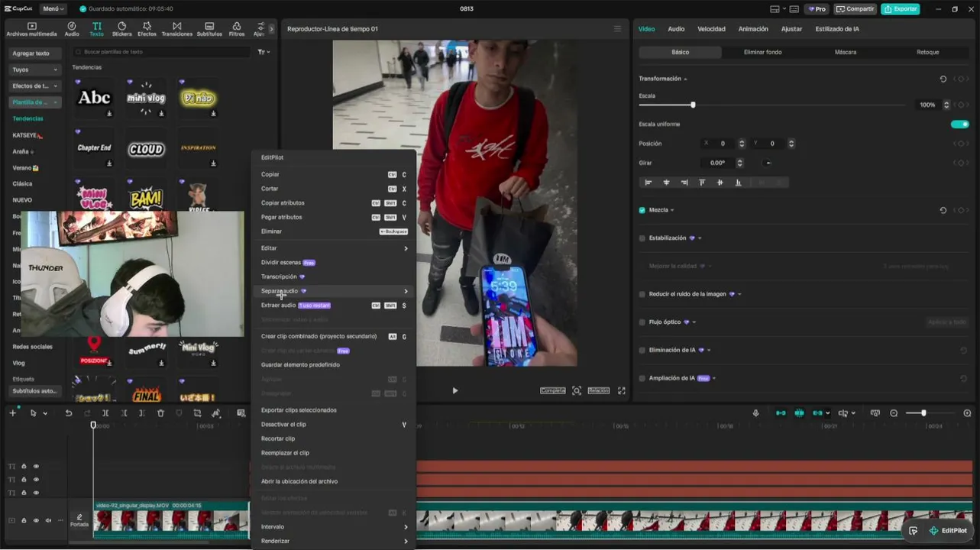Split the clip at the playhead
980x550 pixels.
[x=105, y=413]
